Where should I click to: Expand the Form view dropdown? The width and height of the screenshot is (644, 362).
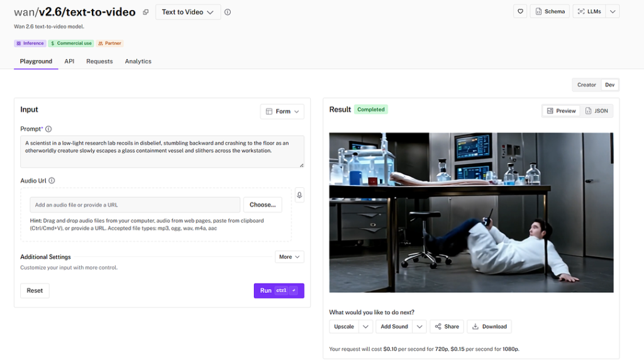282,111
